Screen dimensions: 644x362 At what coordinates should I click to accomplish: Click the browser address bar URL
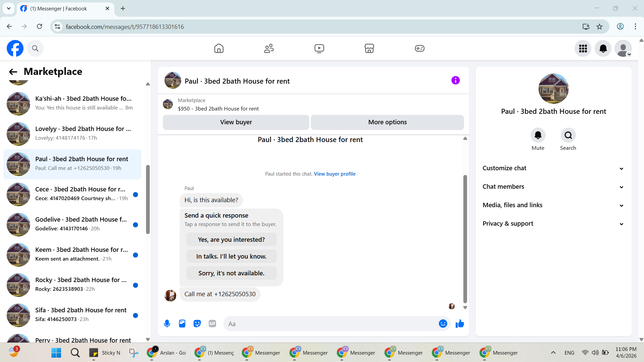point(125,27)
